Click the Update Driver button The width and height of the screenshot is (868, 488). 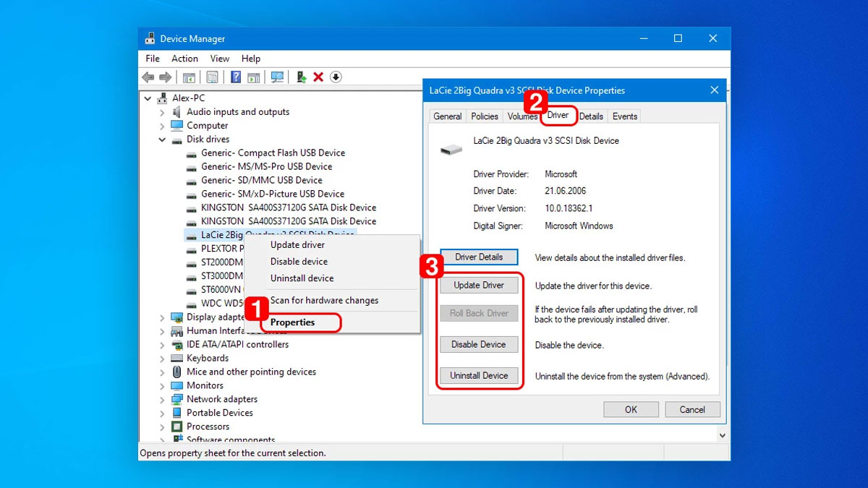pos(479,286)
